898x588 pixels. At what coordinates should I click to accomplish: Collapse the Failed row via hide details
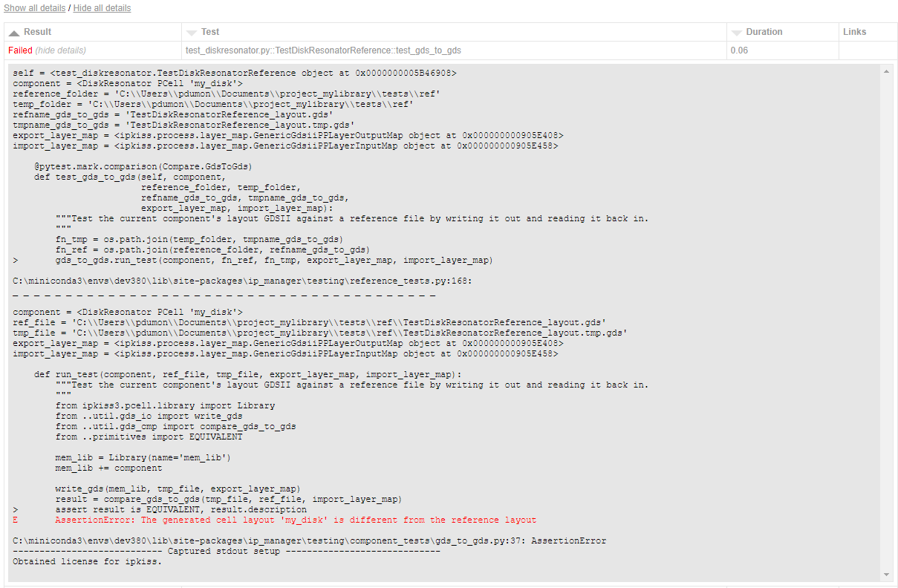point(60,50)
